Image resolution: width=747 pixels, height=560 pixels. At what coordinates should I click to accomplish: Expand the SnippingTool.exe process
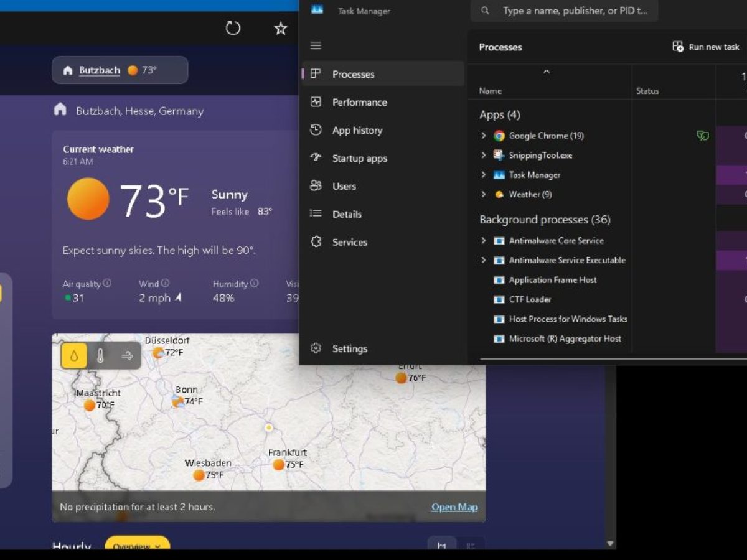(483, 155)
